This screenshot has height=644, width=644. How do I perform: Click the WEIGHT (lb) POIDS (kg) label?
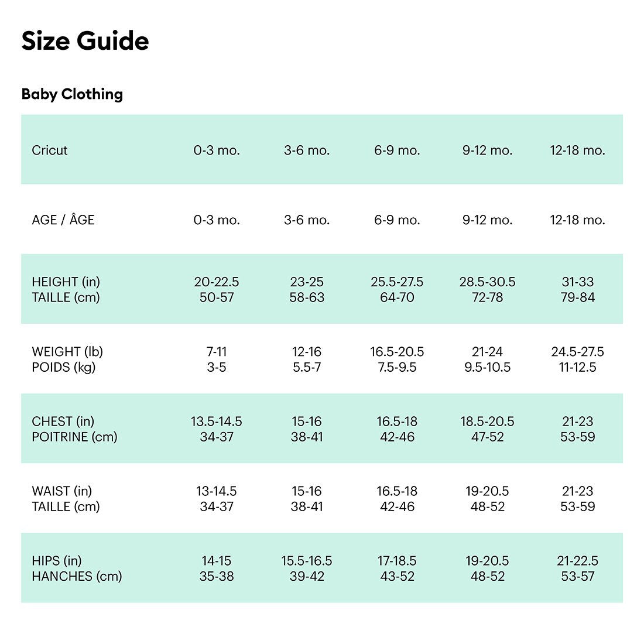tap(67, 359)
